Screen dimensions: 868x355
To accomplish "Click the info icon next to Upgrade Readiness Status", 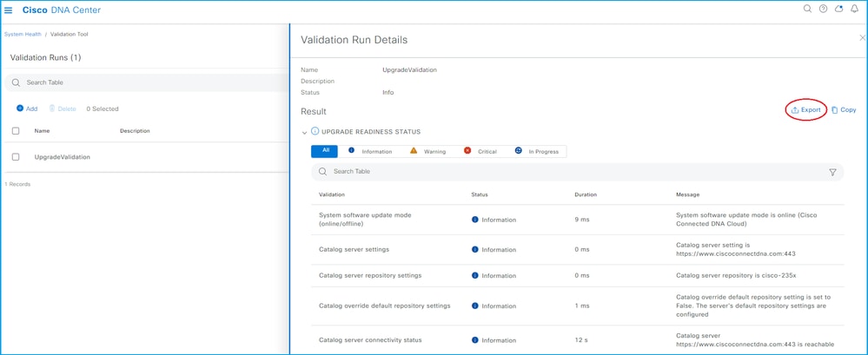I will (315, 132).
